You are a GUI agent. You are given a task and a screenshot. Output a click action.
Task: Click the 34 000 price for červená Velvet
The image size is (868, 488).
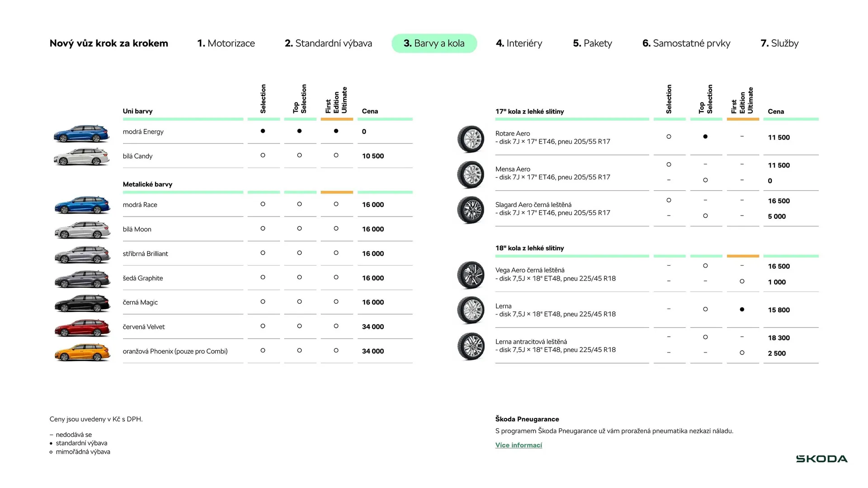click(x=373, y=327)
